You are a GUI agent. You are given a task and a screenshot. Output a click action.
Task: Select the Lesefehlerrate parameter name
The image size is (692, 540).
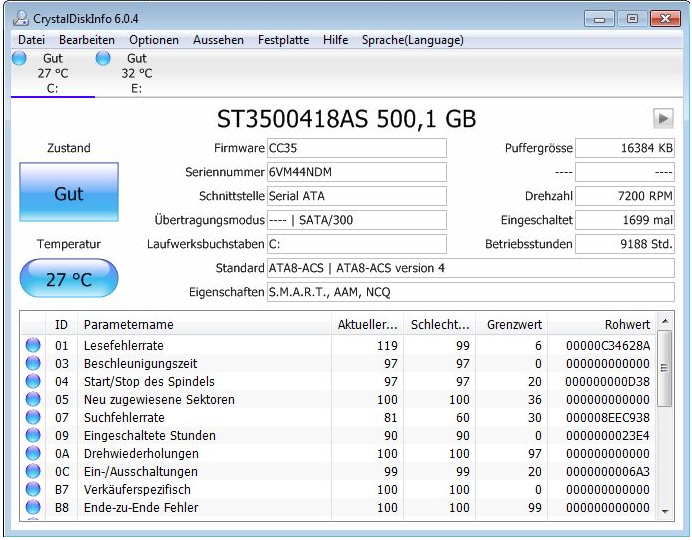(124, 345)
